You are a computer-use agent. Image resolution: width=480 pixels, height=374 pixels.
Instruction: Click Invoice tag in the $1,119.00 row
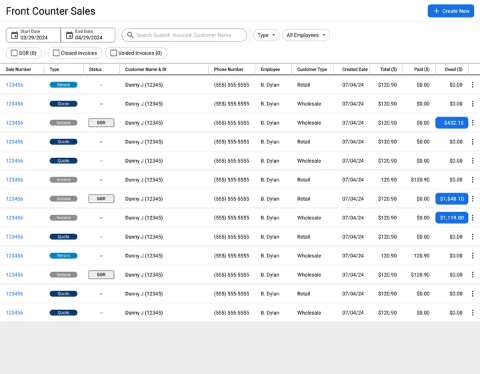tap(63, 218)
